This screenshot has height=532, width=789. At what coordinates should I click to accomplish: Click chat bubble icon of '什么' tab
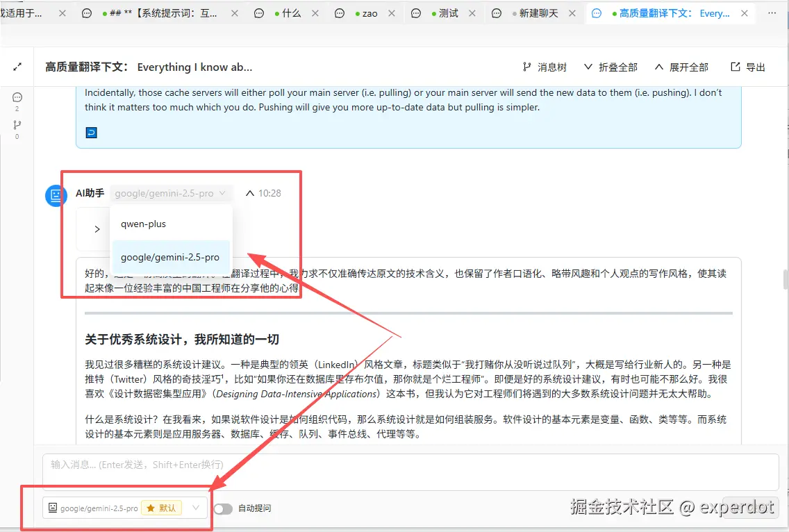(259, 14)
